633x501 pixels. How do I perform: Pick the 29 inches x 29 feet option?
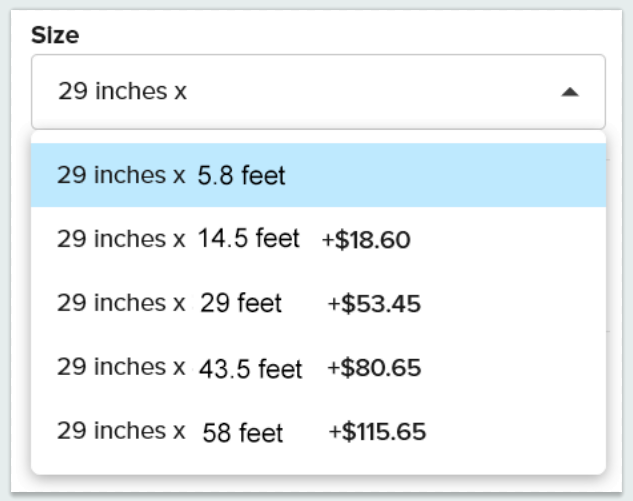click(x=318, y=303)
